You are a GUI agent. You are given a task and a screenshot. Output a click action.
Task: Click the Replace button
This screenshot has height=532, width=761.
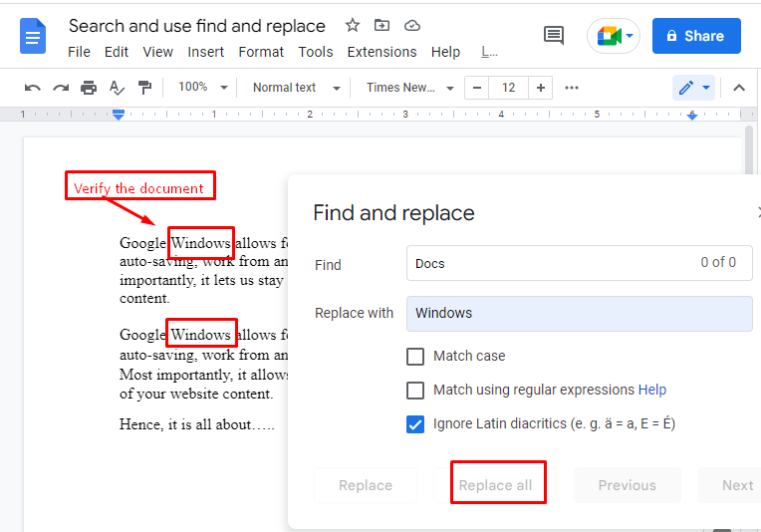point(366,485)
